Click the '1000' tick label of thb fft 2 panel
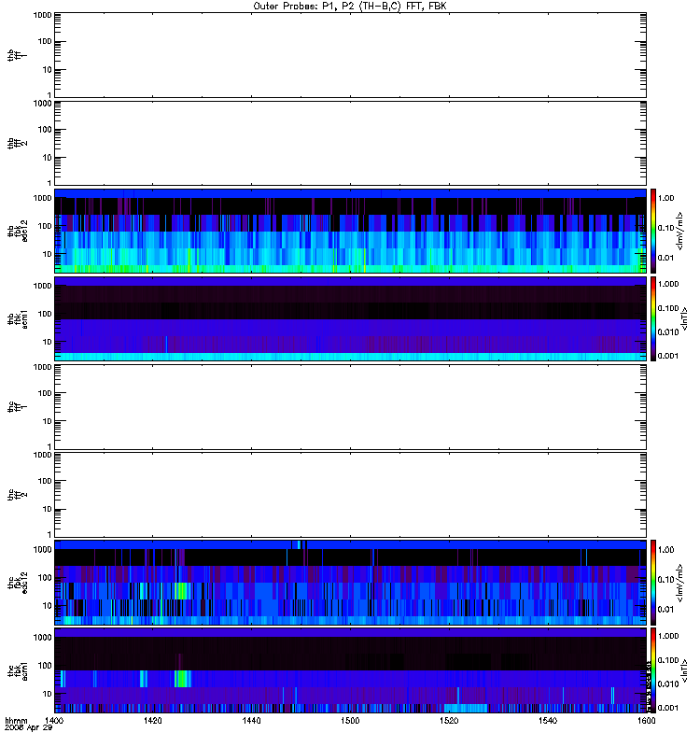Image resolution: width=700 pixels, height=747 pixels. [x=42, y=104]
